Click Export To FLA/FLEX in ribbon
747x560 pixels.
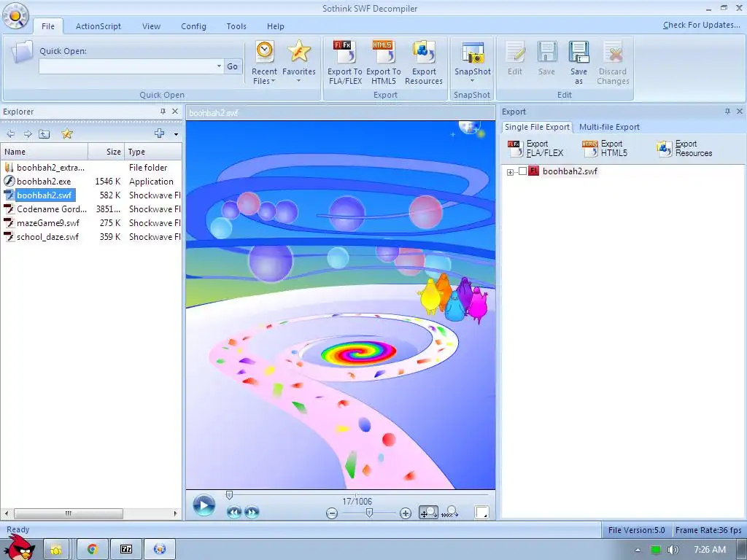(x=345, y=63)
